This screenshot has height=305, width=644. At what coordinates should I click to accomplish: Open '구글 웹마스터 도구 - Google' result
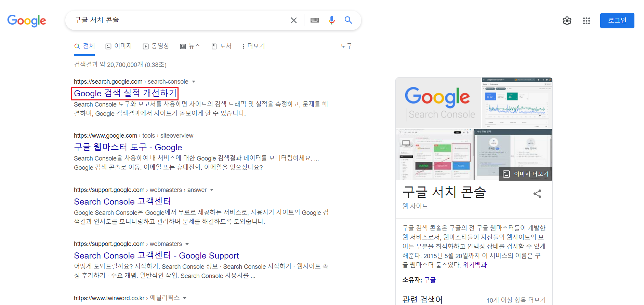[x=128, y=147]
